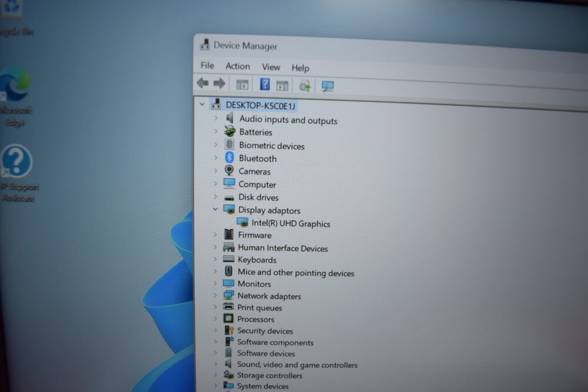Click the Forward arrow toolbar icon

219,83
